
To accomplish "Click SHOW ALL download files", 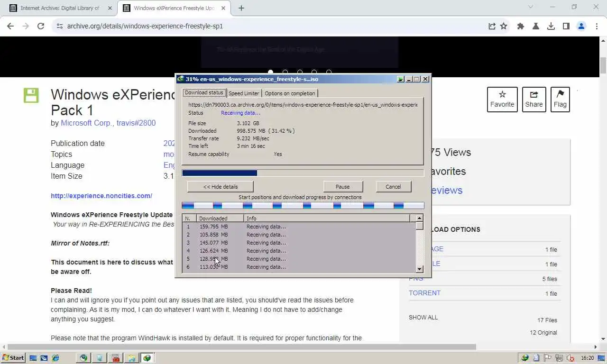I will click(x=423, y=318).
